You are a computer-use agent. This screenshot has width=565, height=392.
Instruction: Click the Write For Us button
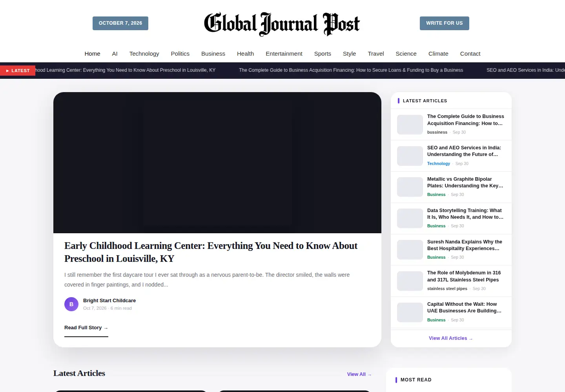(x=445, y=23)
